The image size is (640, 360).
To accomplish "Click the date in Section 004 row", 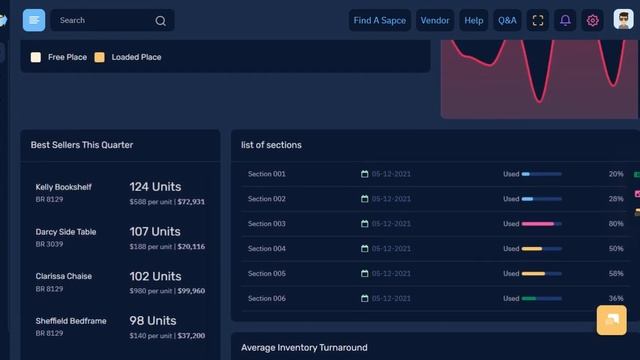I will 391,249.
